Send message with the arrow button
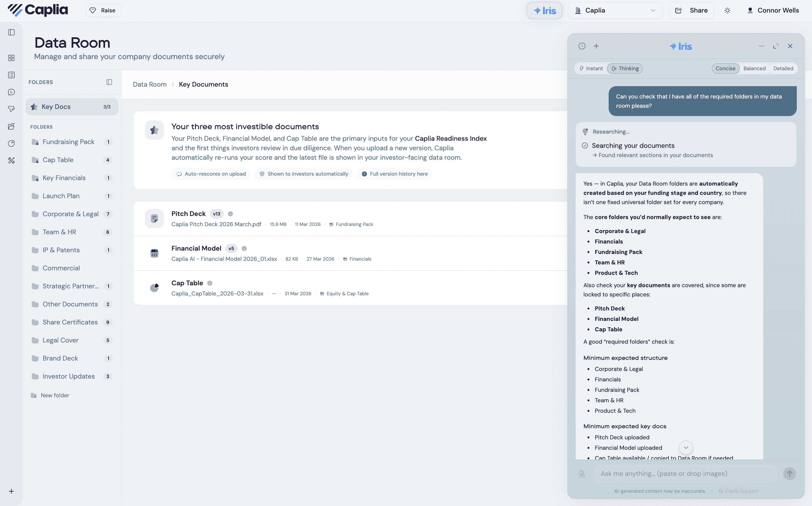The width and height of the screenshot is (812, 506). pos(790,473)
